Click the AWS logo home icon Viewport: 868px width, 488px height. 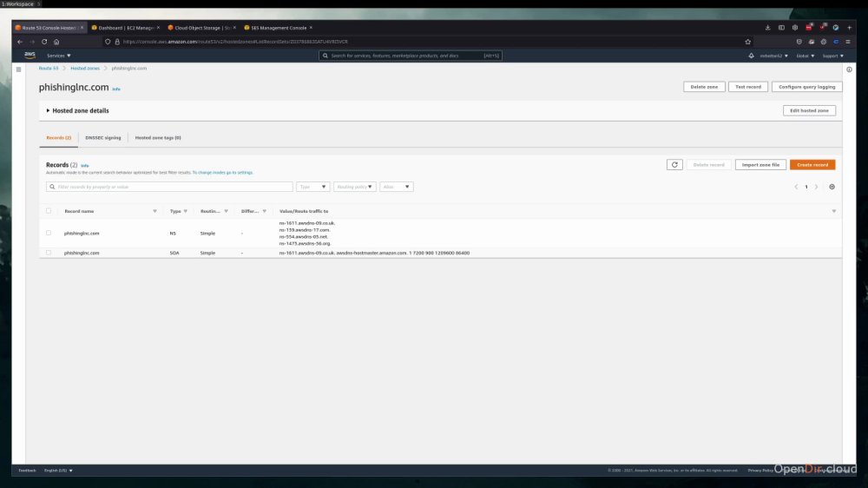click(30, 56)
